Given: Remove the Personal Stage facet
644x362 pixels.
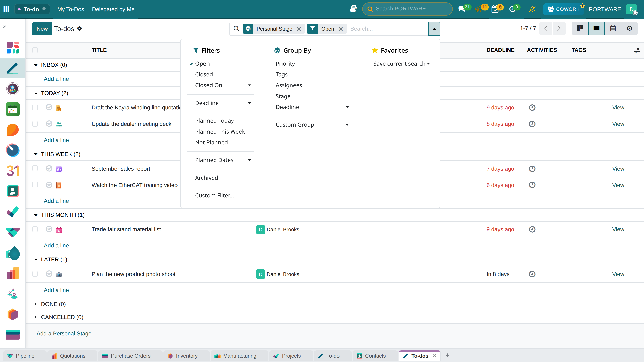Looking at the screenshot, I should [x=299, y=29].
